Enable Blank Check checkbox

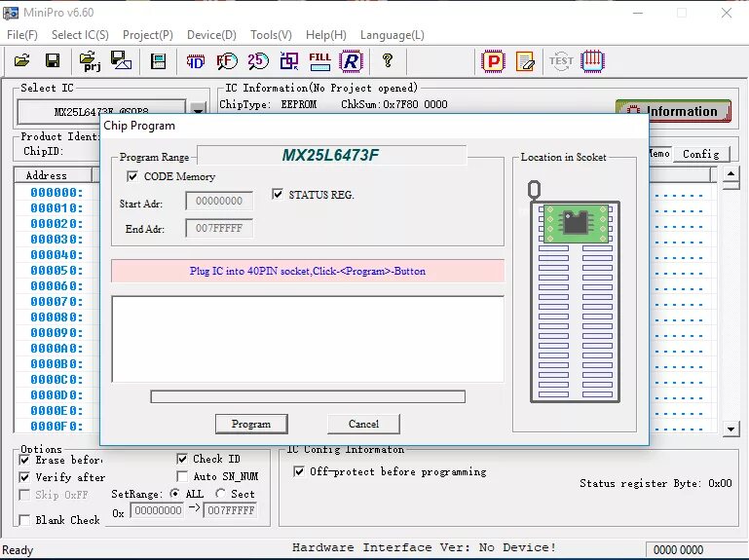click(24, 520)
